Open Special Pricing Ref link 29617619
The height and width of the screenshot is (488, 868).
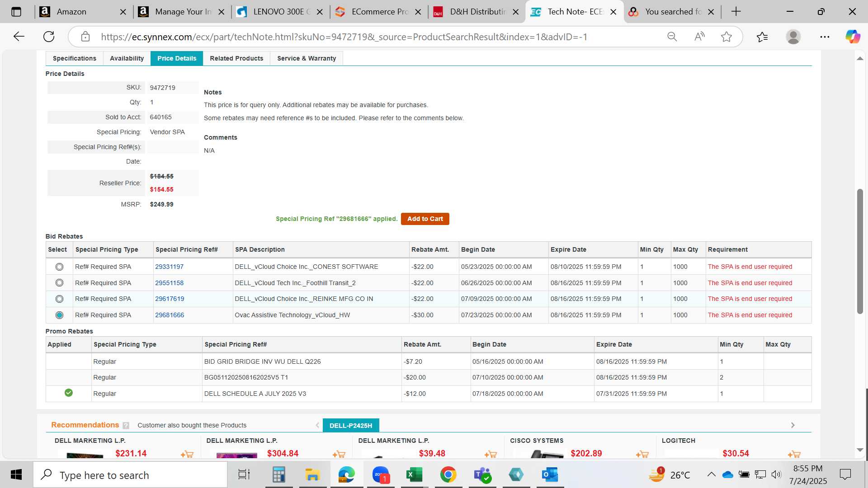[x=170, y=299]
